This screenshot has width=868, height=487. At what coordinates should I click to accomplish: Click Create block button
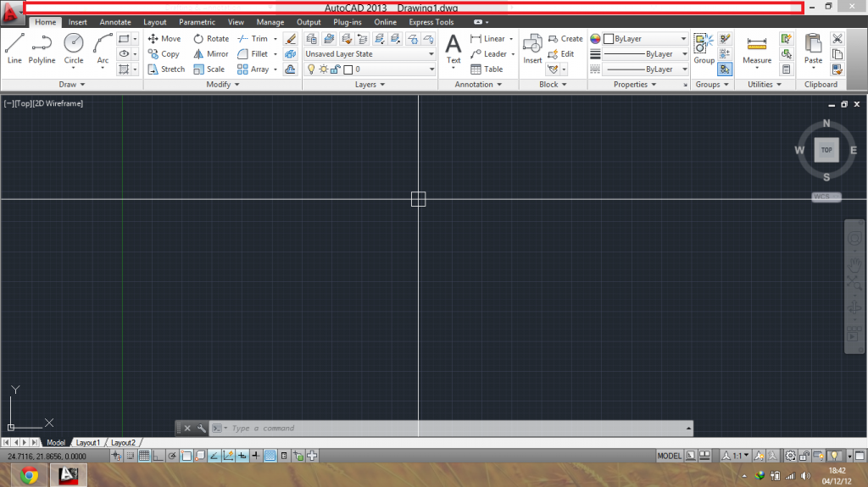[x=565, y=39]
